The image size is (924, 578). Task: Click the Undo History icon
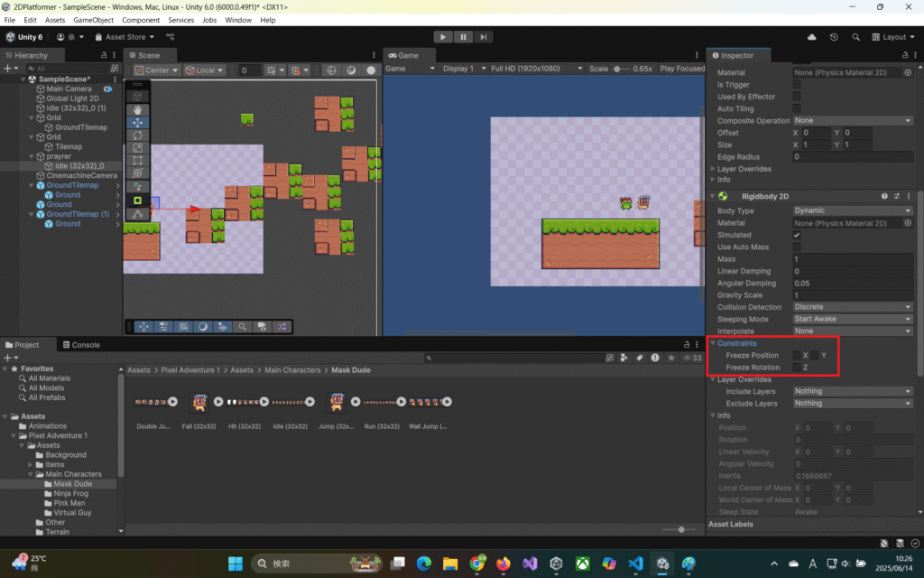click(x=834, y=36)
